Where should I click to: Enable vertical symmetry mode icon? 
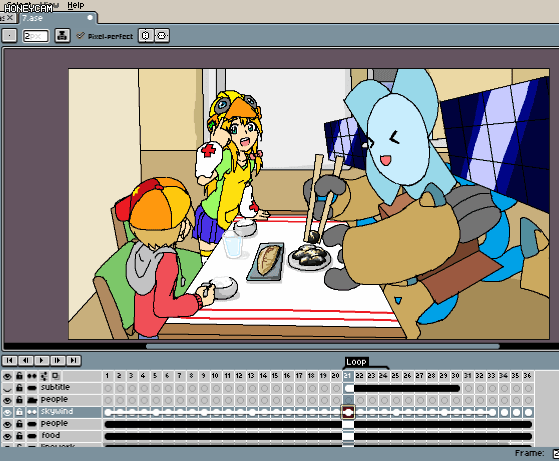point(162,36)
